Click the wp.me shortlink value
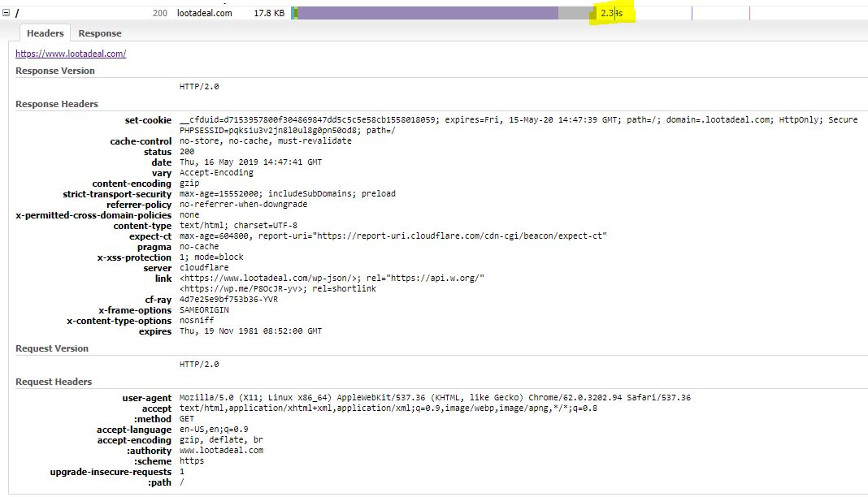This screenshot has width=868, height=497. coord(277,288)
